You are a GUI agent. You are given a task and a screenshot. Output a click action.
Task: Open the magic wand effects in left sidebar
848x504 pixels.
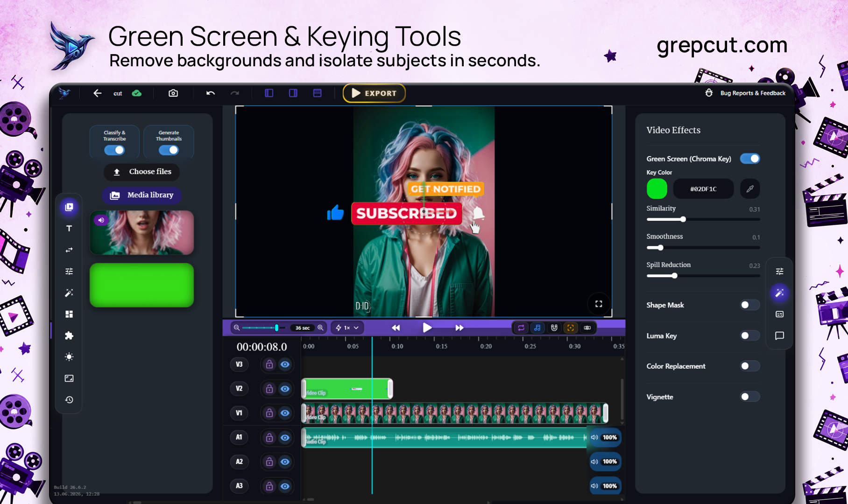coord(69,293)
